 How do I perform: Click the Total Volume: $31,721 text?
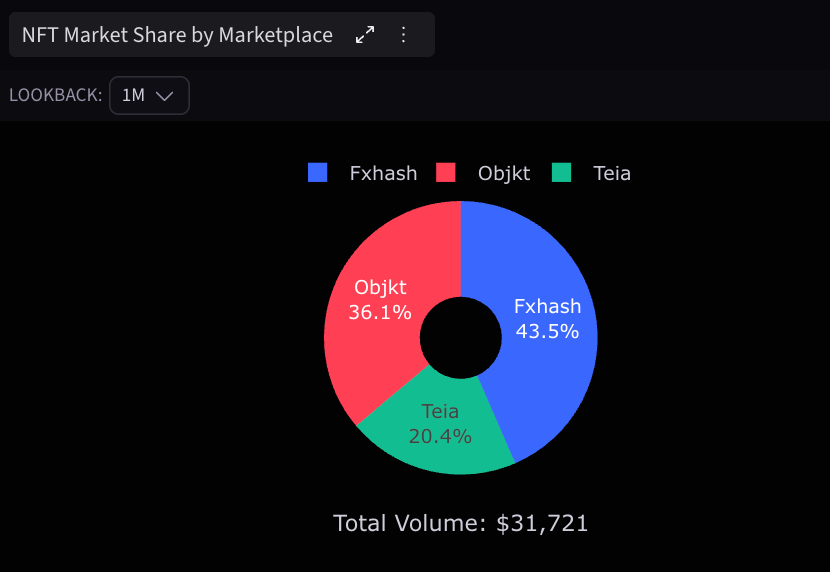[461, 523]
